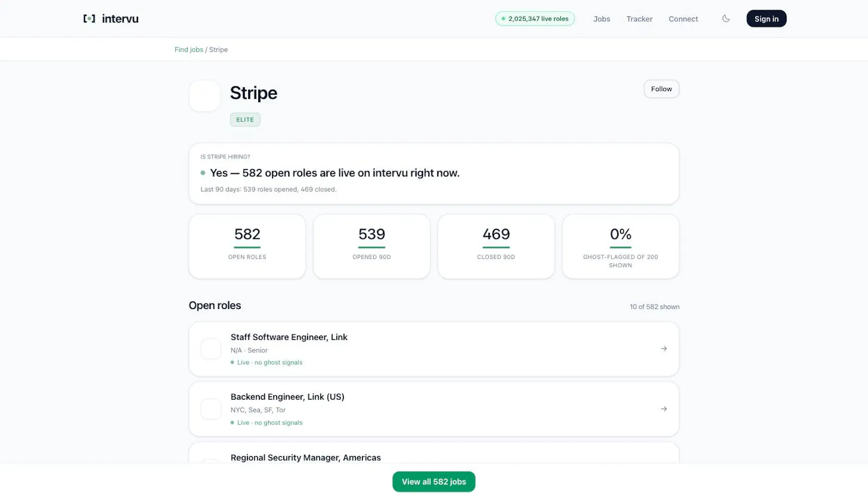This screenshot has height=500, width=868.
Task: Click the 469 Closed 90D stat card
Action: pos(496,246)
